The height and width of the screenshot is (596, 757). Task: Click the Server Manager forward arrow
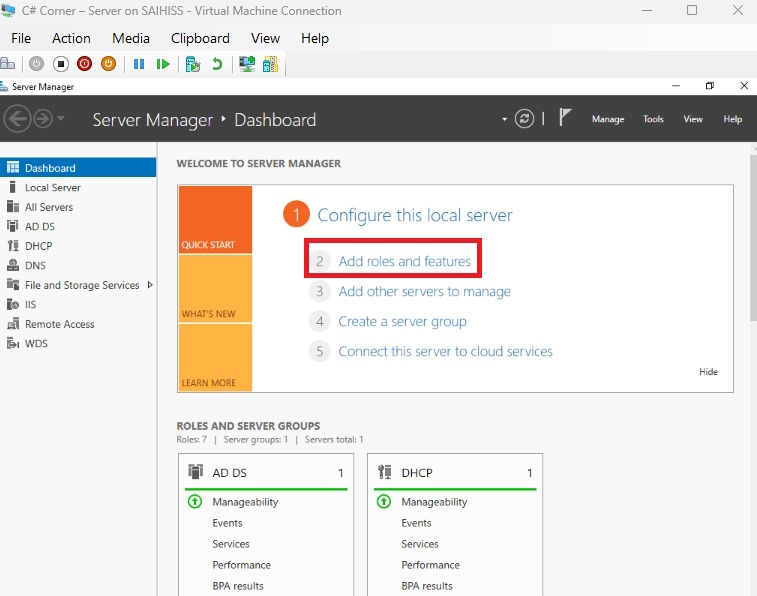click(x=43, y=119)
